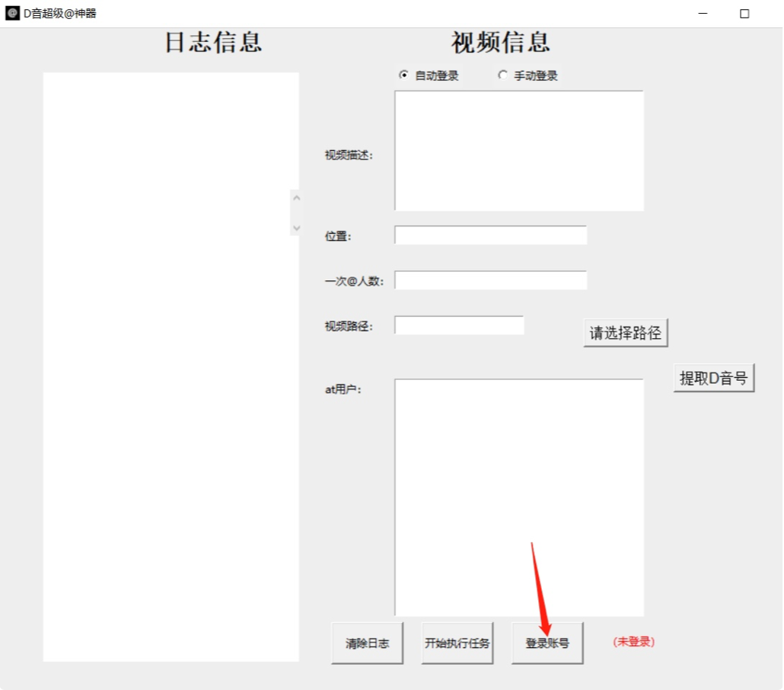784x690 pixels.
Task: Click the 提取D音号 button
Action: (x=714, y=378)
